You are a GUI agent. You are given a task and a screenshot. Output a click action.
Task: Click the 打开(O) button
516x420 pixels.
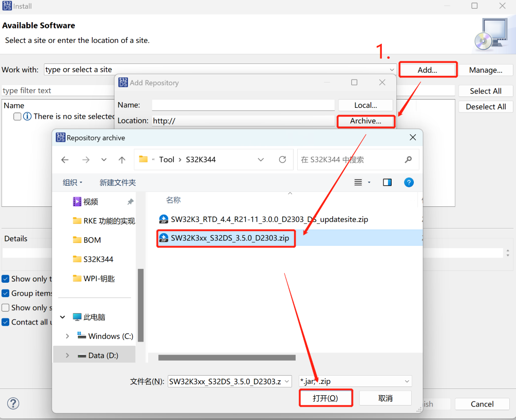click(x=326, y=398)
